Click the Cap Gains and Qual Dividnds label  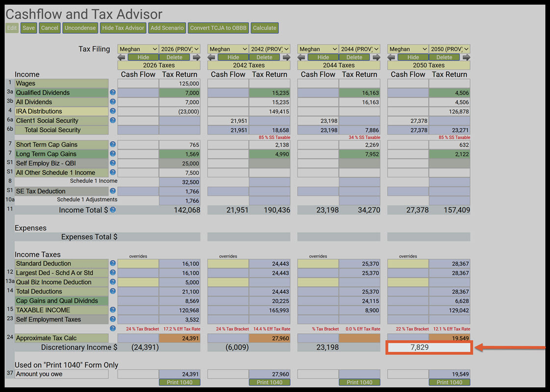point(61,301)
